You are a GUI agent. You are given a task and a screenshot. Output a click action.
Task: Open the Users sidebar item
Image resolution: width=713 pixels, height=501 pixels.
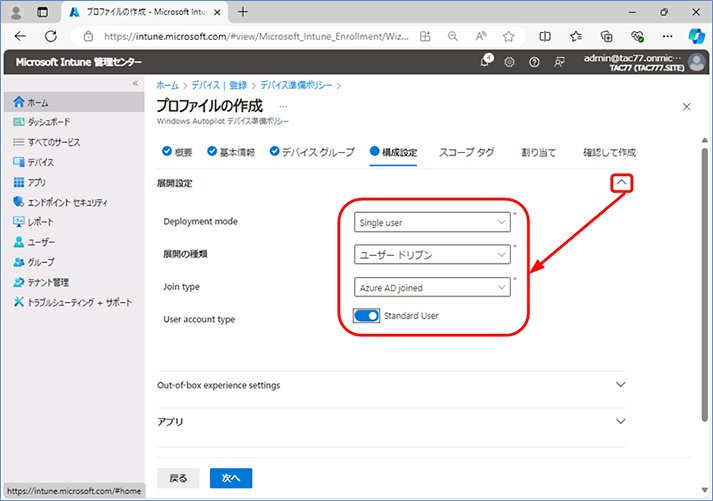[34, 242]
